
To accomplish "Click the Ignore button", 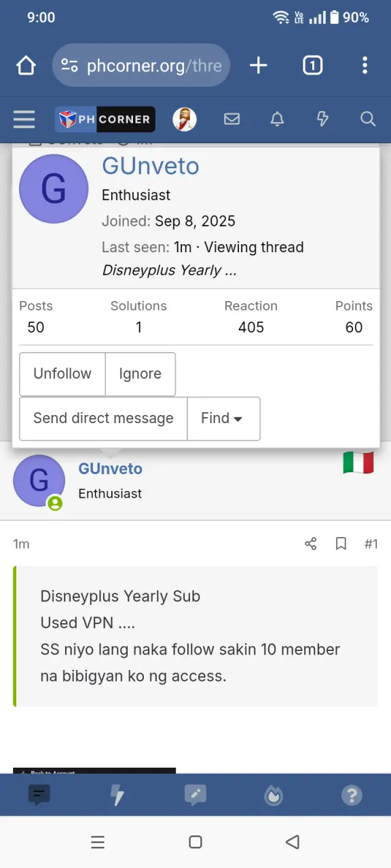I will [x=141, y=374].
